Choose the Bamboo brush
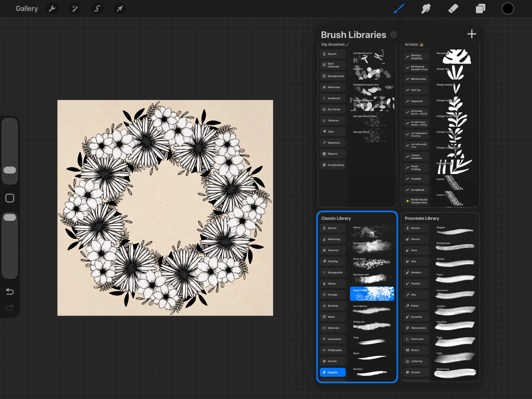Viewport: 532px width, 399px height. point(372,373)
